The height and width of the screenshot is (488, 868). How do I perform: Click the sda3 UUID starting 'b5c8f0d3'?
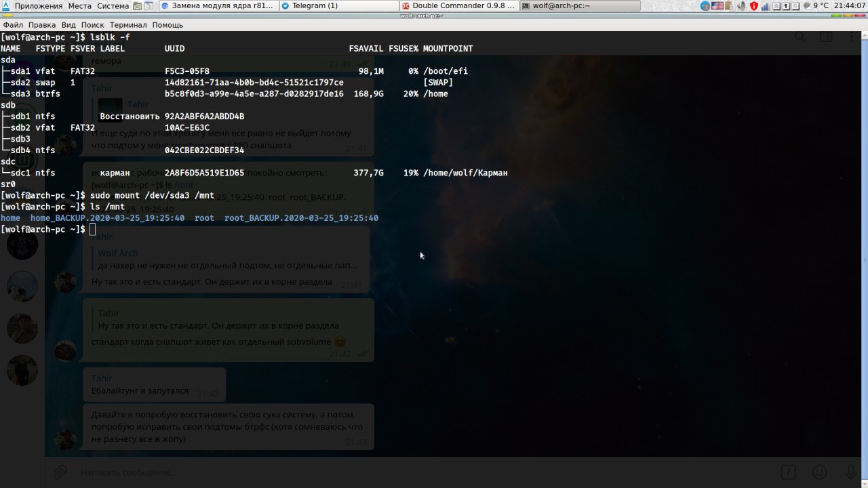coord(254,94)
